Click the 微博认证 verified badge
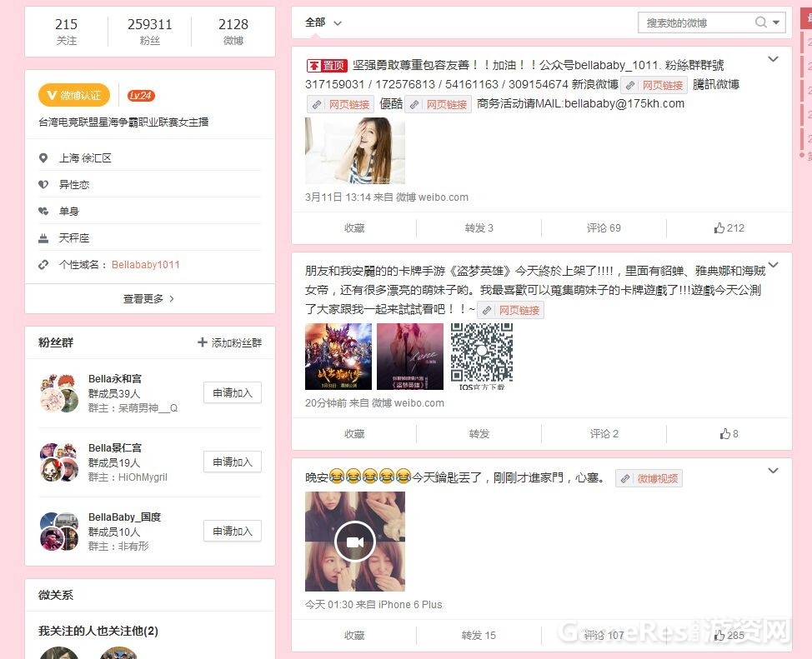Image resolution: width=812 pixels, height=659 pixels. [74, 95]
